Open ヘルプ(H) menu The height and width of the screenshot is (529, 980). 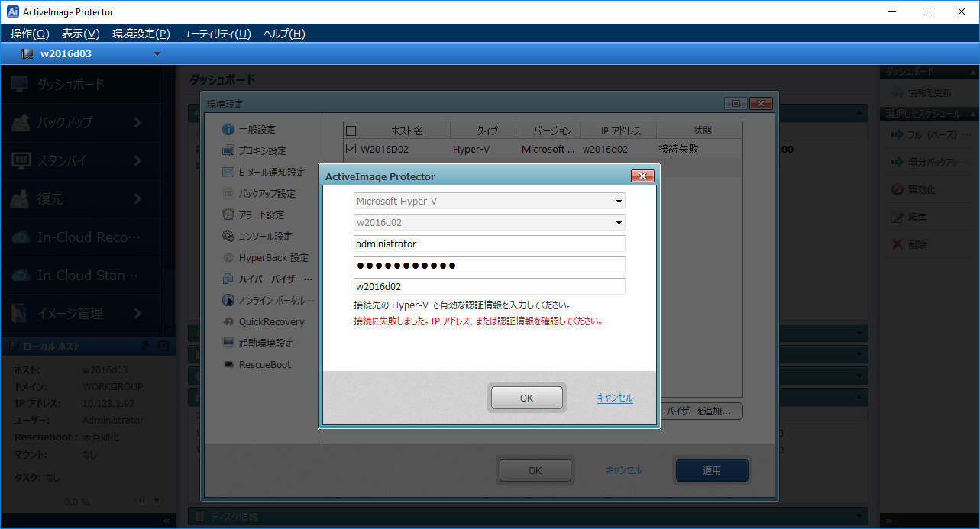tap(284, 34)
